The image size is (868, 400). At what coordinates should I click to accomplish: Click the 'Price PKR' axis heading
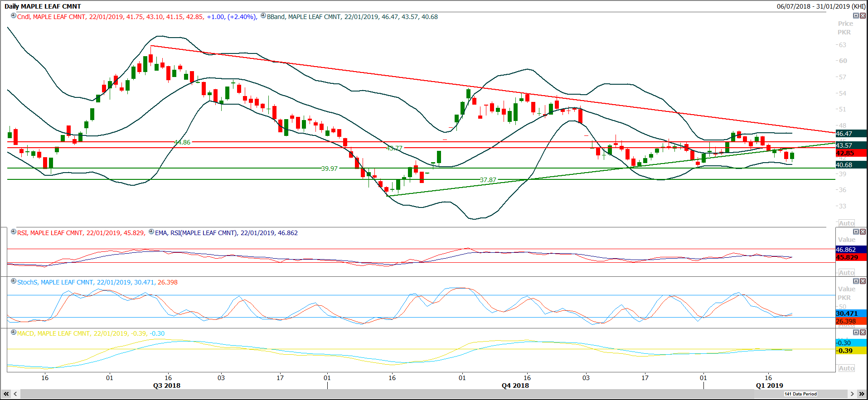845,28
